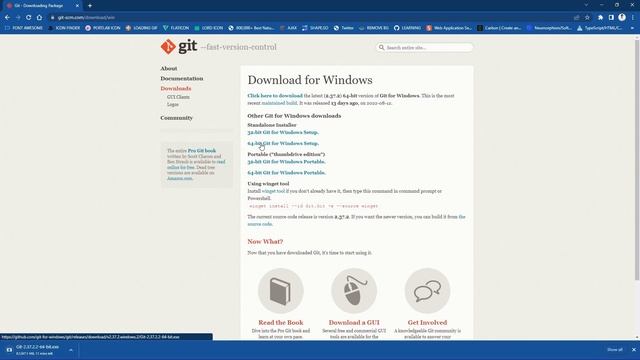Open the Carbon bookmark

499,28
